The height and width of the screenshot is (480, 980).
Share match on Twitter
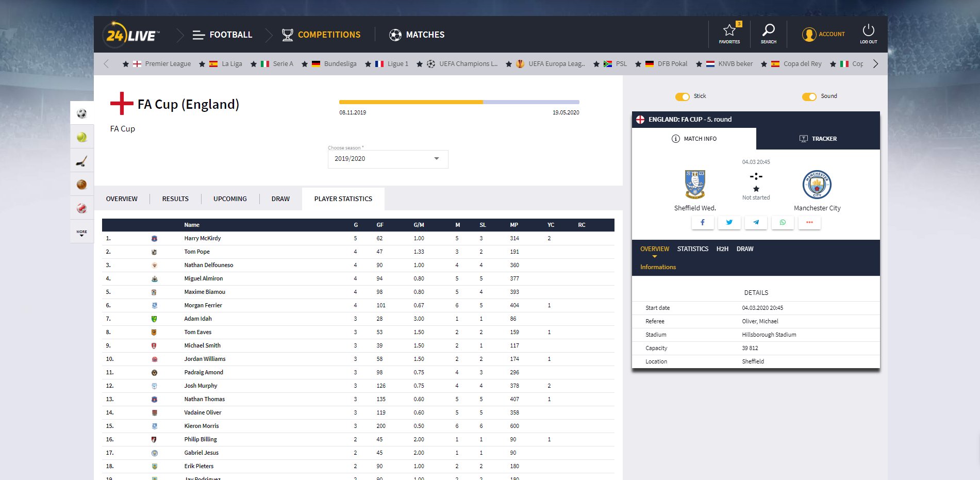tap(729, 222)
